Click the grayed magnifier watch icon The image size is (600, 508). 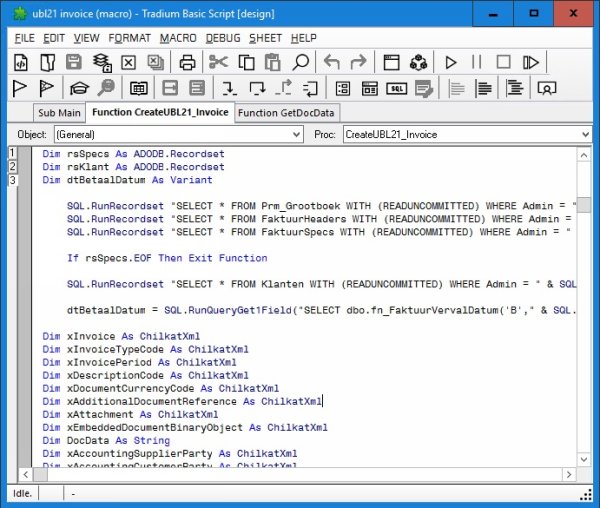[x=106, y=88]
